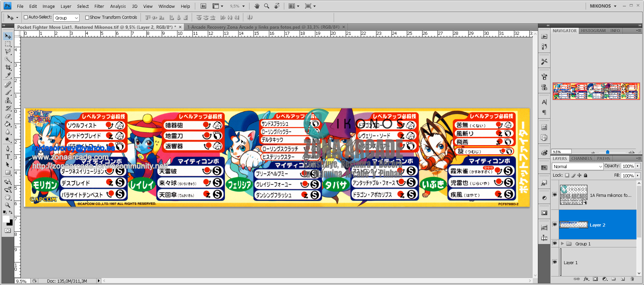644x285 pixels.
Task: Click the navigator zoom slider handle
Action: 607,152
